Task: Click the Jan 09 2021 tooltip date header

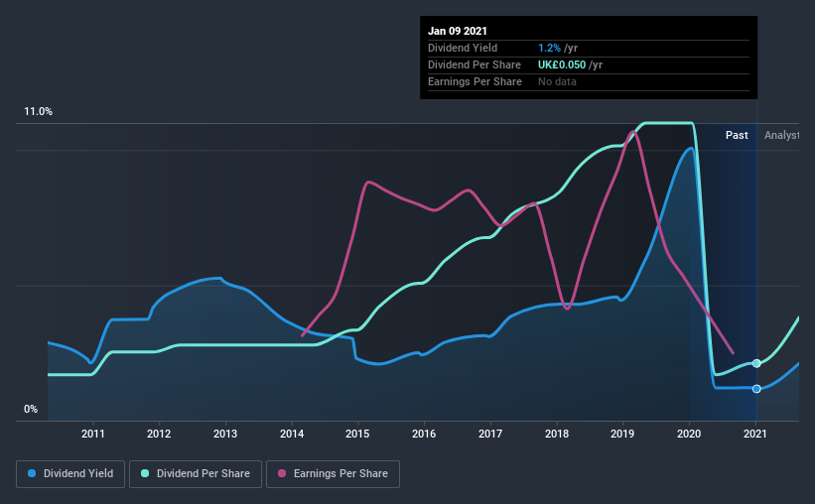Action: (x=458, y=31)
